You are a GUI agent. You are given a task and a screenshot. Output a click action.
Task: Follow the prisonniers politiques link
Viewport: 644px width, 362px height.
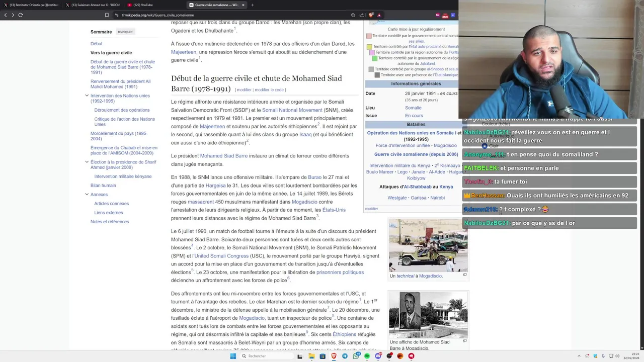[340, 273]
